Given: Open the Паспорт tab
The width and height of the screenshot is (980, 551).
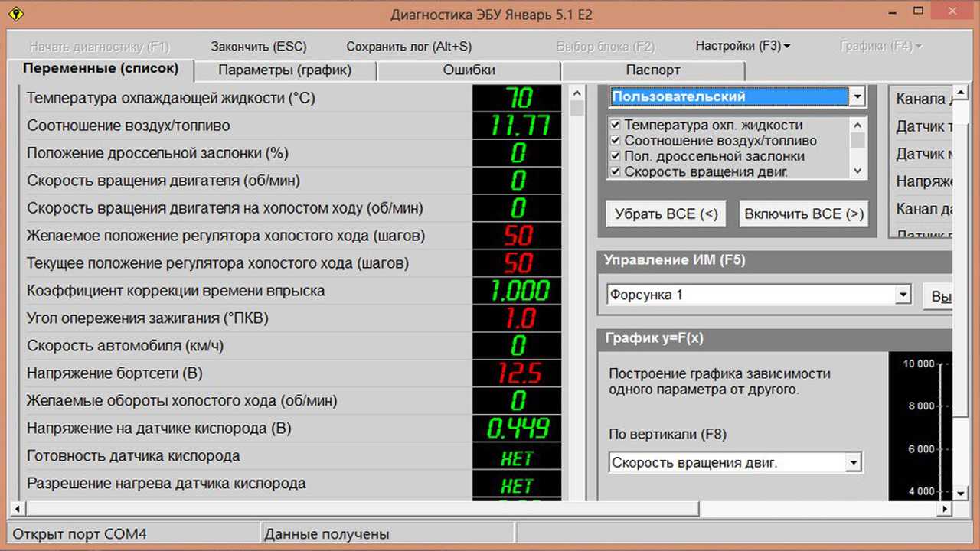Looking at the screenshot, I should point(653,70).
